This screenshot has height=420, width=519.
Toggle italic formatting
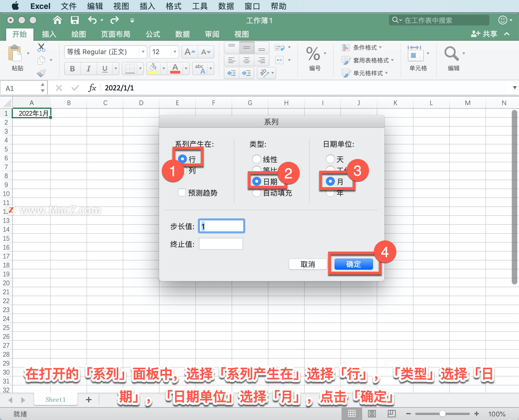coord(89,69)
